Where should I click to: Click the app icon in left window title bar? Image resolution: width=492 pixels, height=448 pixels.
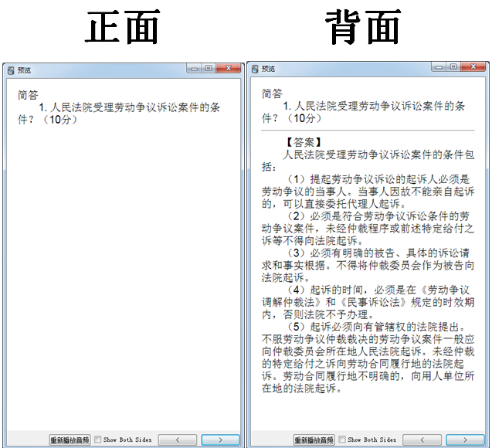coord(11,70)
